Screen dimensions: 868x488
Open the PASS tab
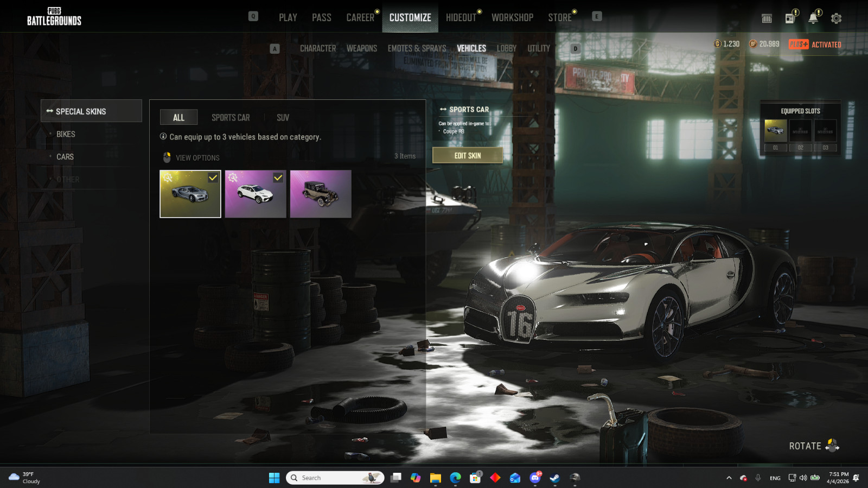click(x=321, y=17)
